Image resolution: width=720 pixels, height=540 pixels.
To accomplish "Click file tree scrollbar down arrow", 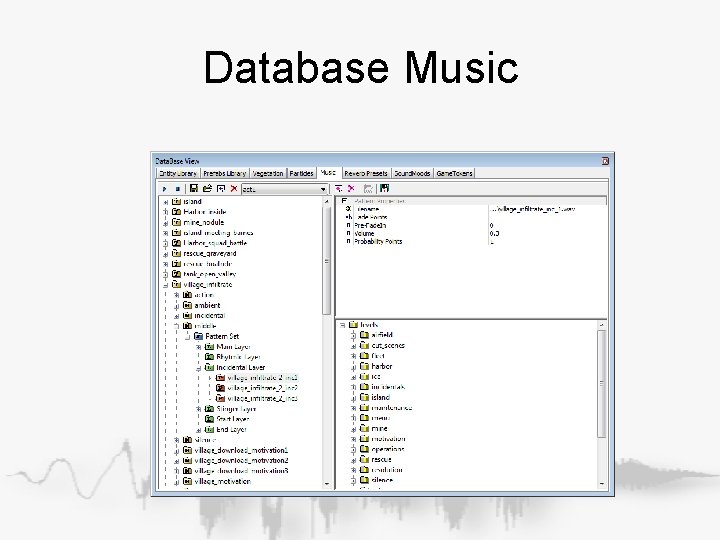I will pyautogui.click(x=602, y=484).
